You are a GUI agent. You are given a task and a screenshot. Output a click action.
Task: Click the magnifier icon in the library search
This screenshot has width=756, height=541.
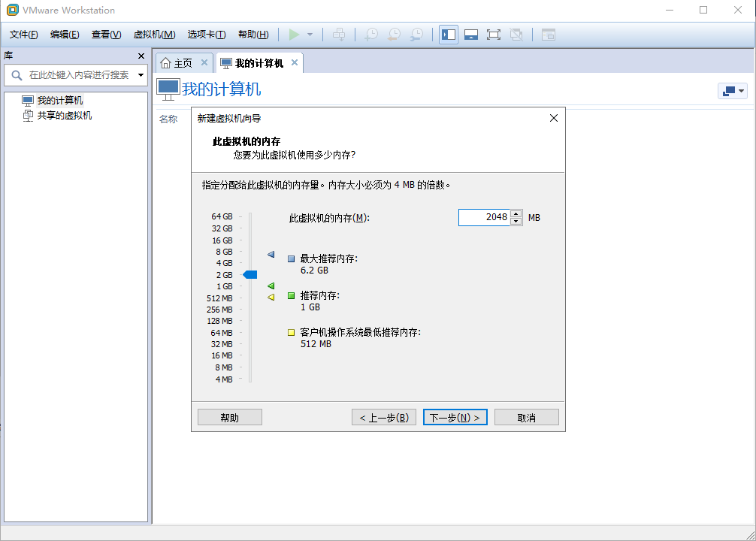[x=17, y=75]
